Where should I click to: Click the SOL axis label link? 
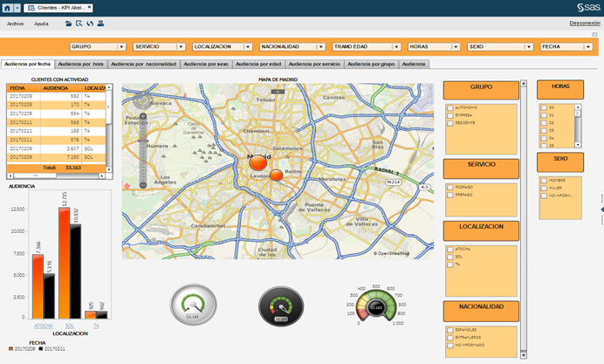pos(70,326)
